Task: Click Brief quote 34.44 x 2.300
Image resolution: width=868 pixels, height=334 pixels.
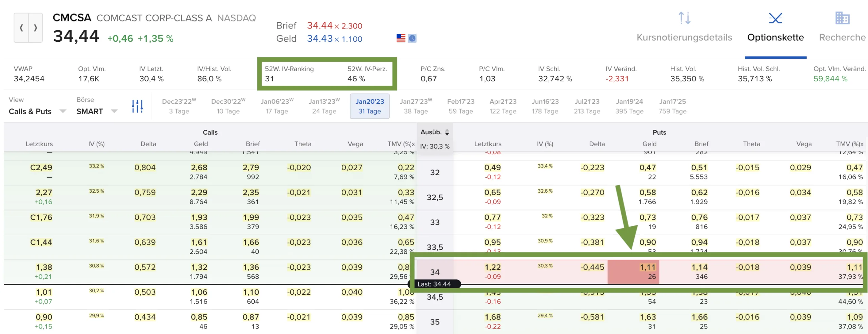Action: tap(335, 25)
